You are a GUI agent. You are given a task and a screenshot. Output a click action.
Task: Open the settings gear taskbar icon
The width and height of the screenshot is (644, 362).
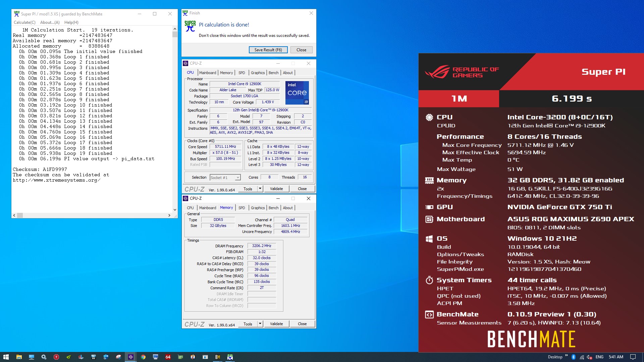pyautogui.click(x=44, y=357)
